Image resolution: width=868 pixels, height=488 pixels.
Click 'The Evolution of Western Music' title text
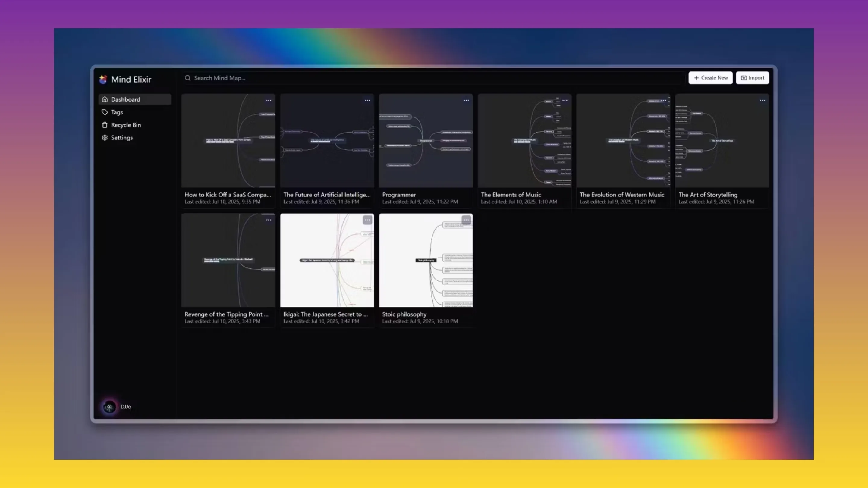coord(622,195)
